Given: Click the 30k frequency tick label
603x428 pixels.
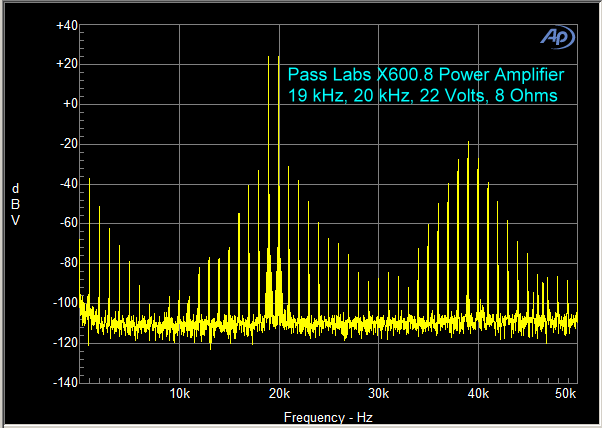Looking at the screenshot, I should point(378,393).
